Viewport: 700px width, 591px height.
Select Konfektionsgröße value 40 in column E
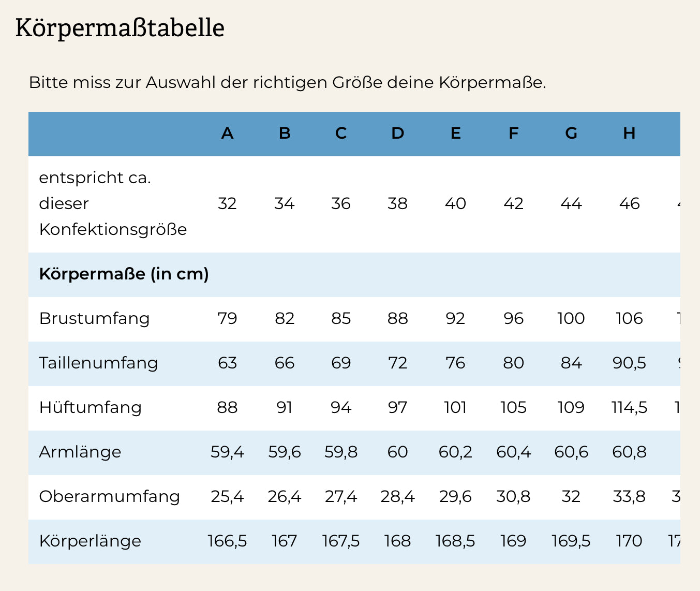point(455,204)
